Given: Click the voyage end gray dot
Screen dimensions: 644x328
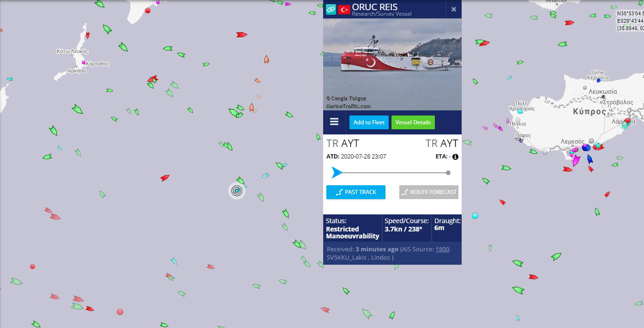Looking at the screenshot, I should tap(448, 173).
